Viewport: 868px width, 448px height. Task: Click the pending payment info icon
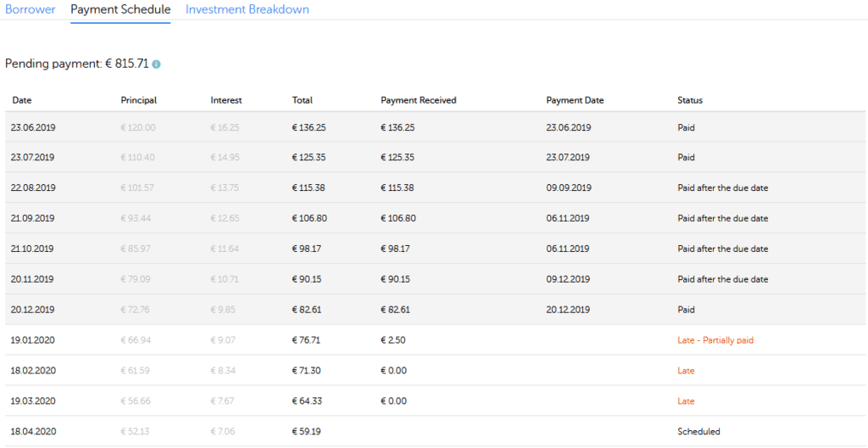pos(156,64)
